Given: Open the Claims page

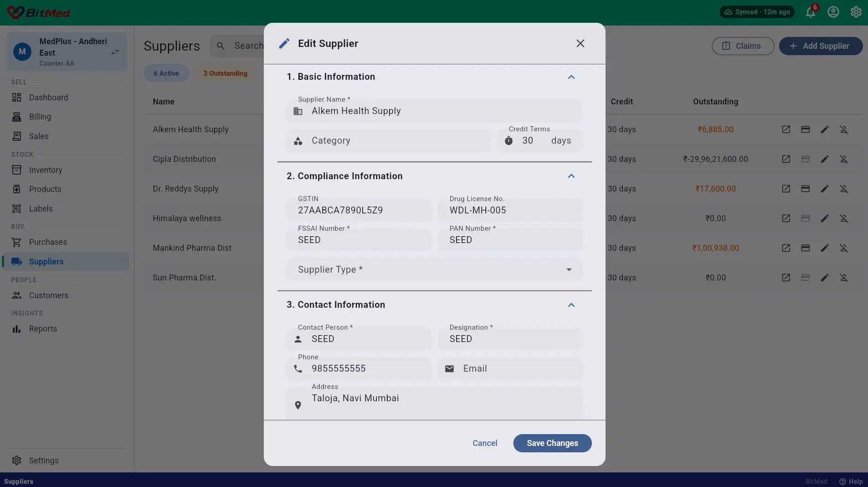Looking at the screenshot, I should pyautogui.click(x=743, y=46).
